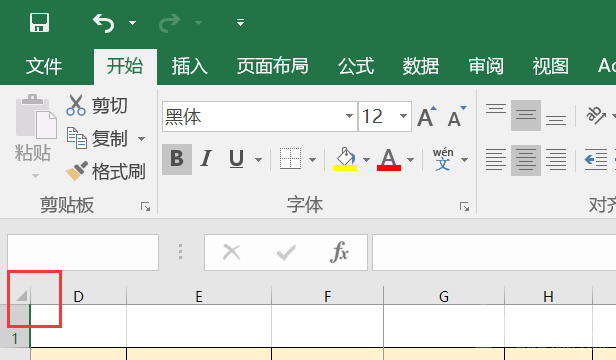Expand the font size dropdown arrow
This screenshot has width=616, height=360.
403,116
